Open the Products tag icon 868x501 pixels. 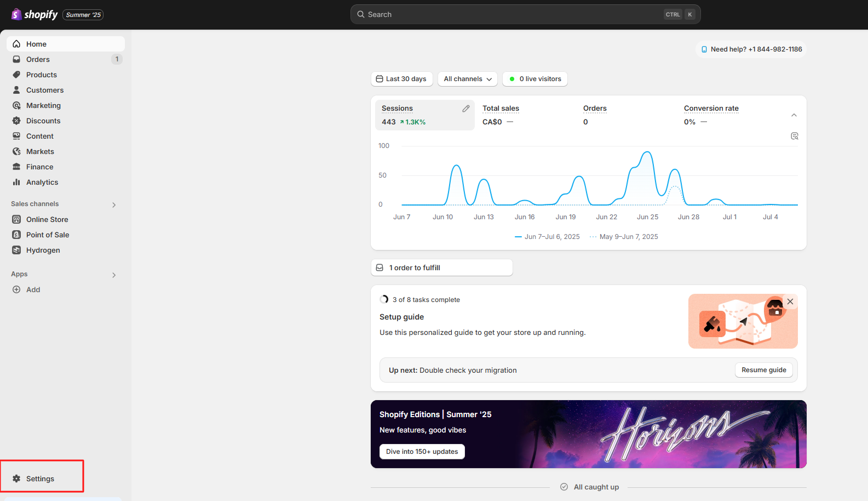point(16,75)
